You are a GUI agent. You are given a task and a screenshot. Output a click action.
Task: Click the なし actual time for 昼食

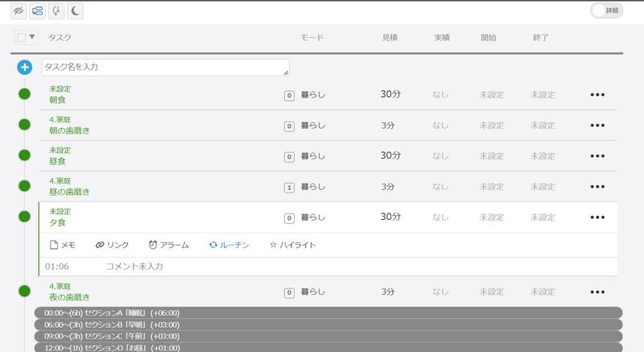pos(440,156)
